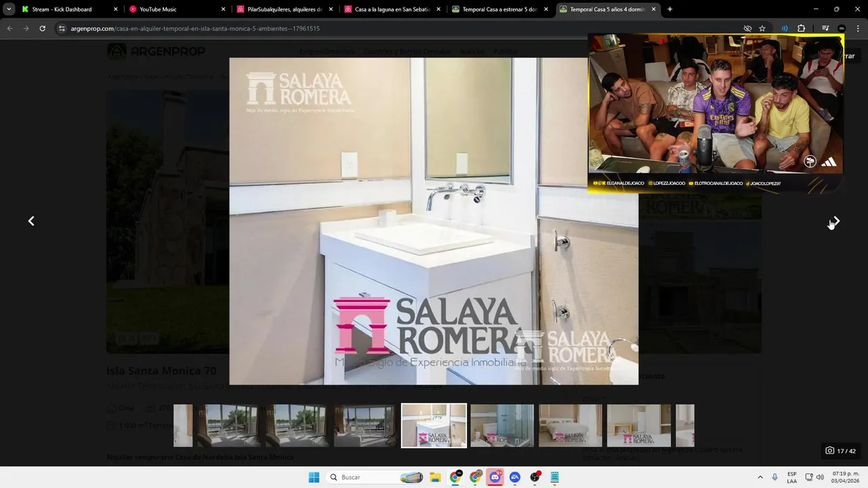Select the bedroom thumbnail after the shower
Viewport: 868px width, 488px height.
point(570,426)
